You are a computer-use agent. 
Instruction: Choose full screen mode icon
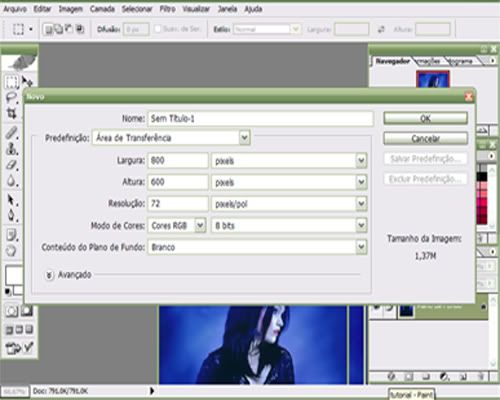pos(29,330)
